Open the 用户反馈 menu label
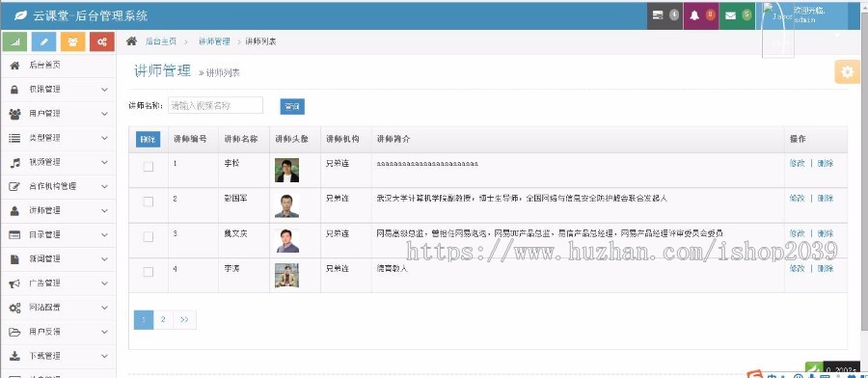This screenshot has height=378, width=868. click(44, 332)
